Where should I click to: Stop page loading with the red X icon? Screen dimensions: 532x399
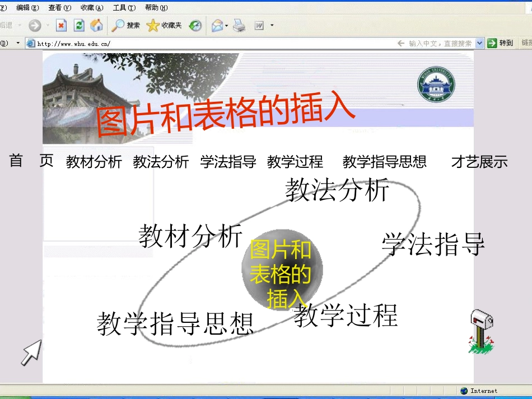click(61, 25)
